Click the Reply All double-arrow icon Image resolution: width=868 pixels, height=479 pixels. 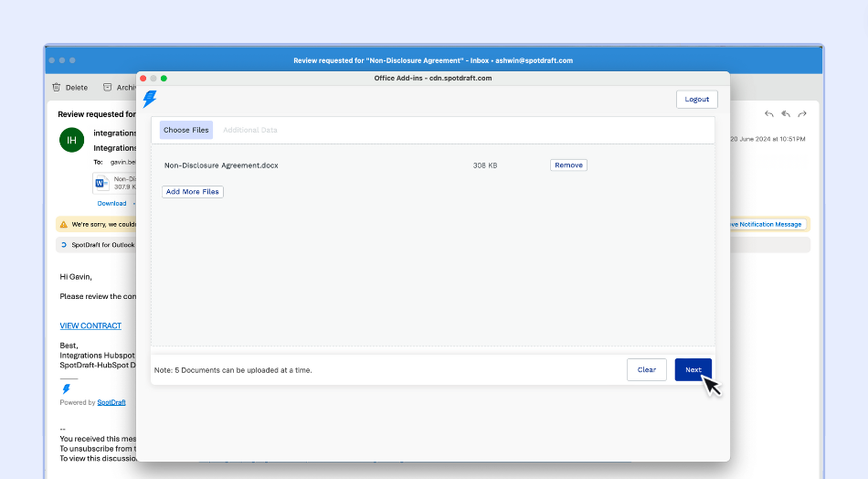tap(786, 114)
